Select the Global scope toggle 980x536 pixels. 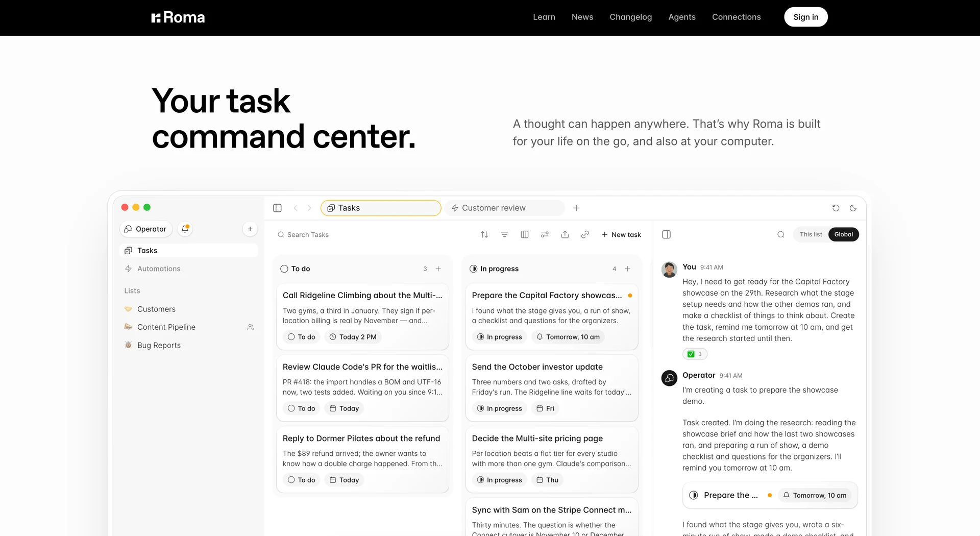pos(843,234)
